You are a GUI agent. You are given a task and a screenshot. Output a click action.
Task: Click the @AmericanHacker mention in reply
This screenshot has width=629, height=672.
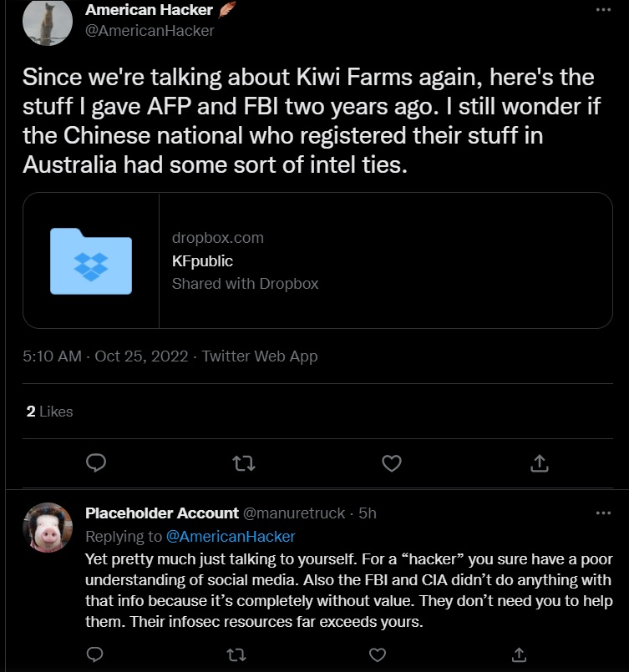coord(231,536)
